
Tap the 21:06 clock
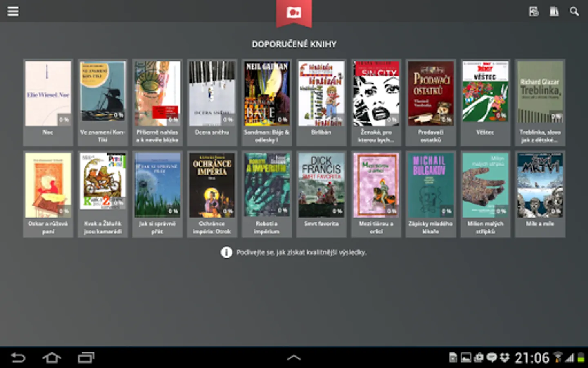coord(532,358)
